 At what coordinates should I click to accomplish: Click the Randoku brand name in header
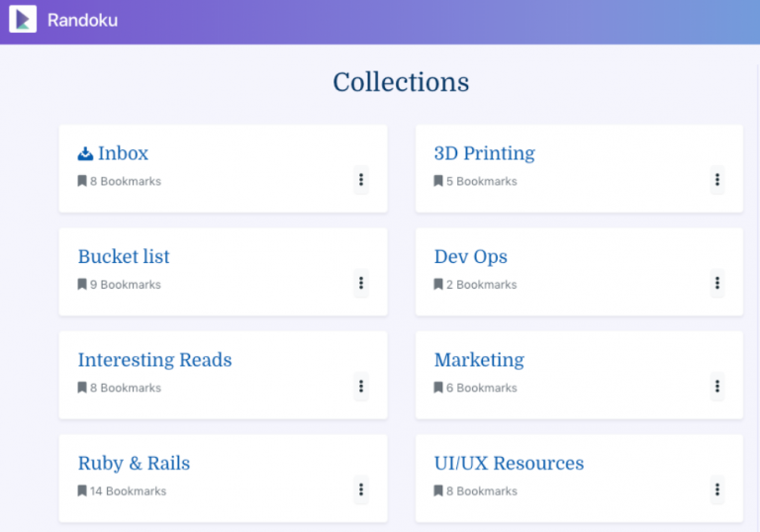pos(82,20)
